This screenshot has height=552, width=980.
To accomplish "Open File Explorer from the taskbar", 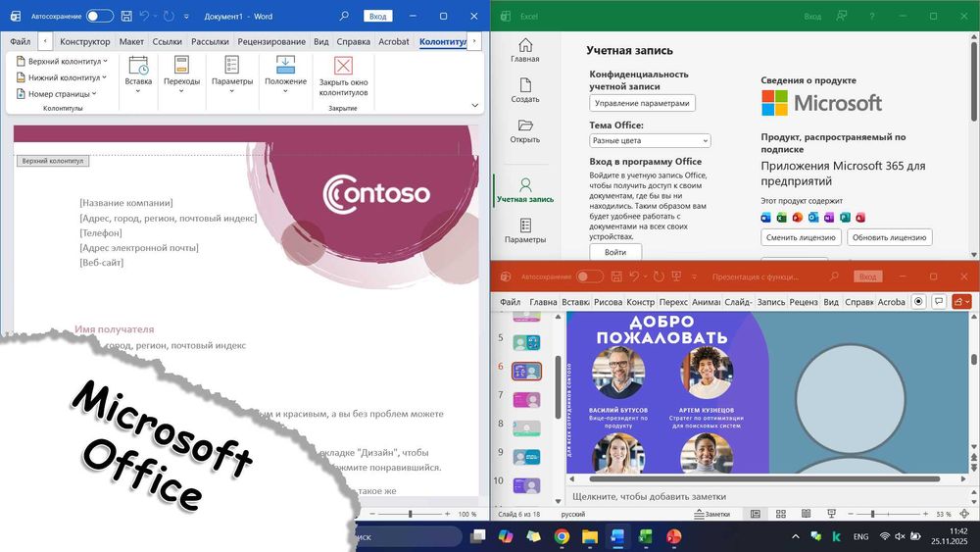I will pyautogui.click(x=589, y=536).
